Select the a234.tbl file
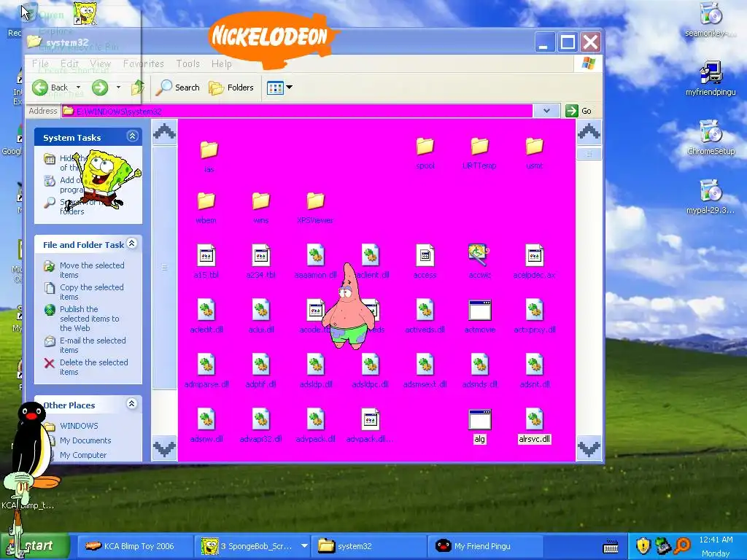Image resolution: width=747 pixels, height=560 pixels. coord(260,262)
